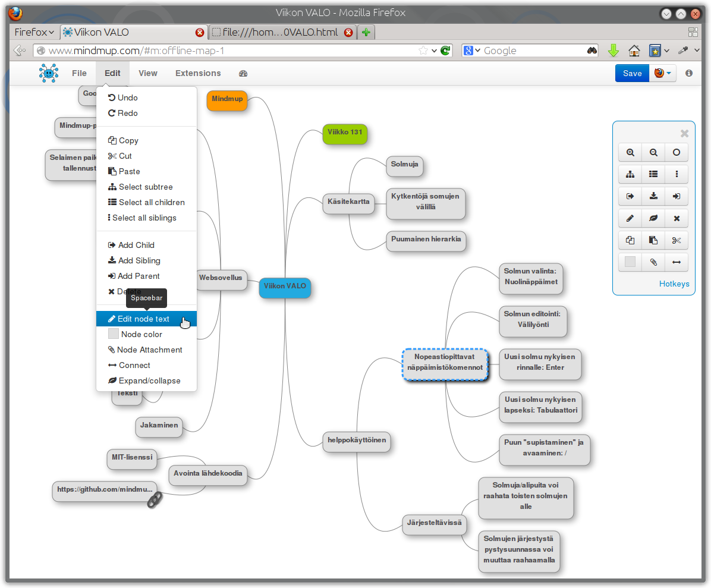Close the floating toolbar panel

click(684, 133)
